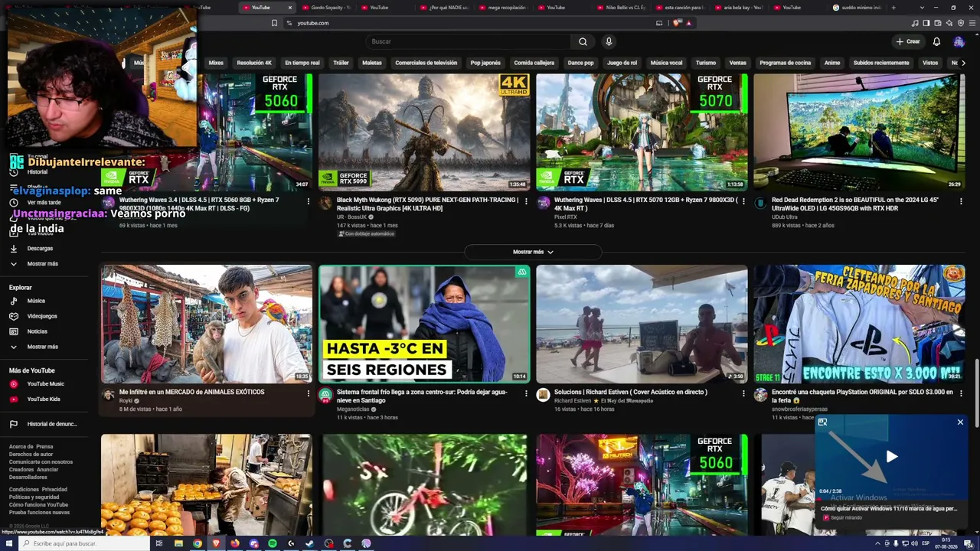Viewport: 980px width, 551px height.
Task: Click the Brave Shields lion icon
Action: pos(677,23)
